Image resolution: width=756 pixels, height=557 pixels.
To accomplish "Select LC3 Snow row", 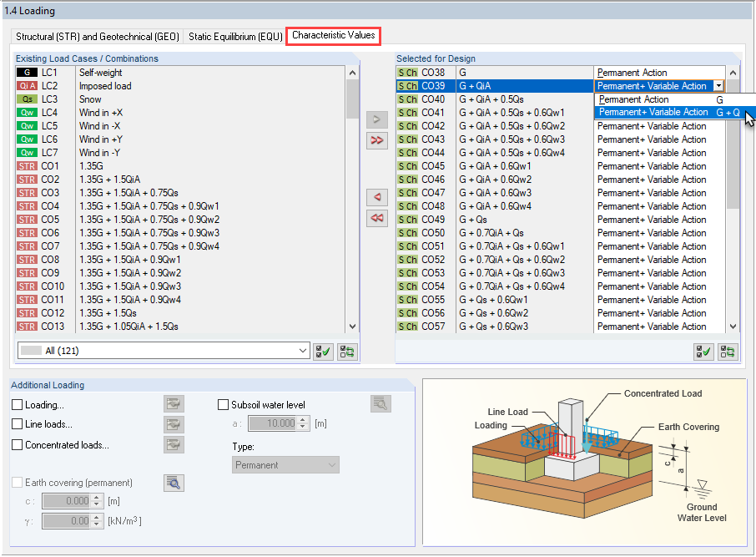I will tap(180, 99).
